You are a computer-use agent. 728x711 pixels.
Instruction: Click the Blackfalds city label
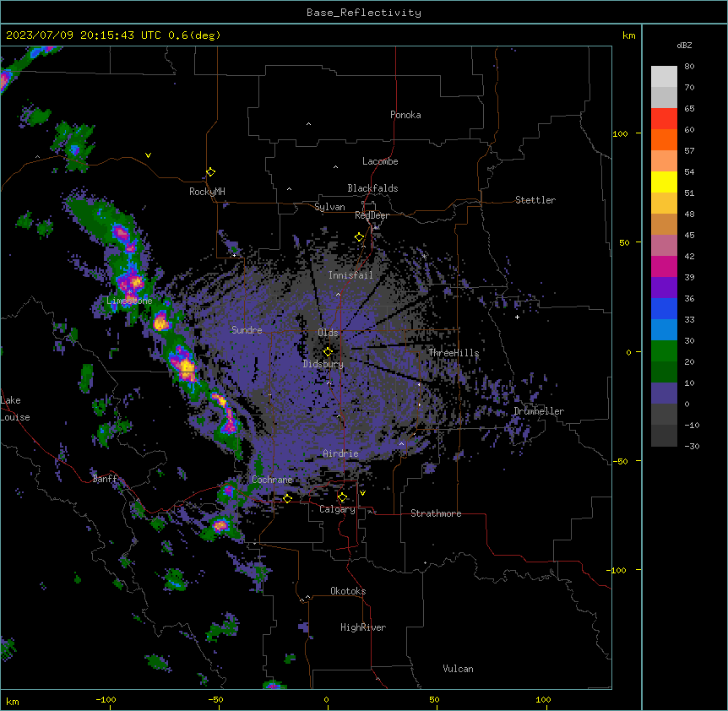tap(372, 188)
